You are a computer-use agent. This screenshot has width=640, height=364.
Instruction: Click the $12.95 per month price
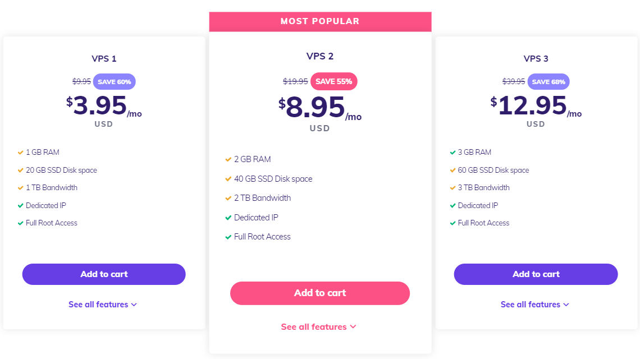(536, 106)
